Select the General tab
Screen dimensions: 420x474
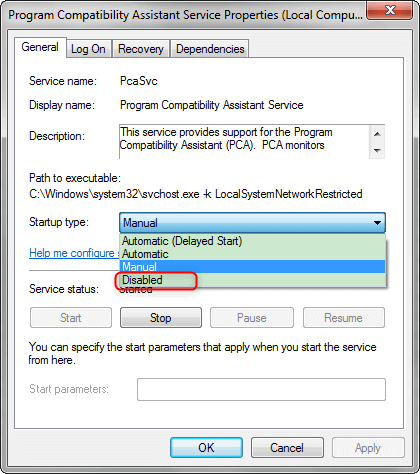[x=40, y=47]
